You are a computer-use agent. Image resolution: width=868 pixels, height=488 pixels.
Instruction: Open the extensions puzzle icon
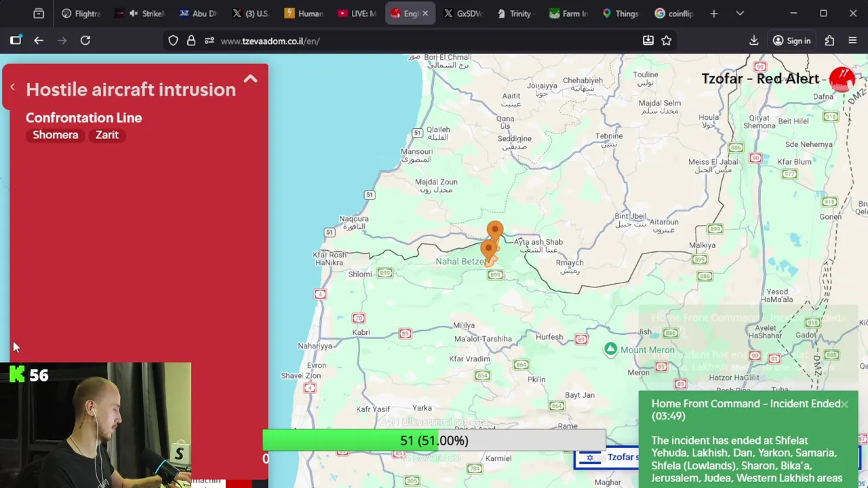coord(829,41)
